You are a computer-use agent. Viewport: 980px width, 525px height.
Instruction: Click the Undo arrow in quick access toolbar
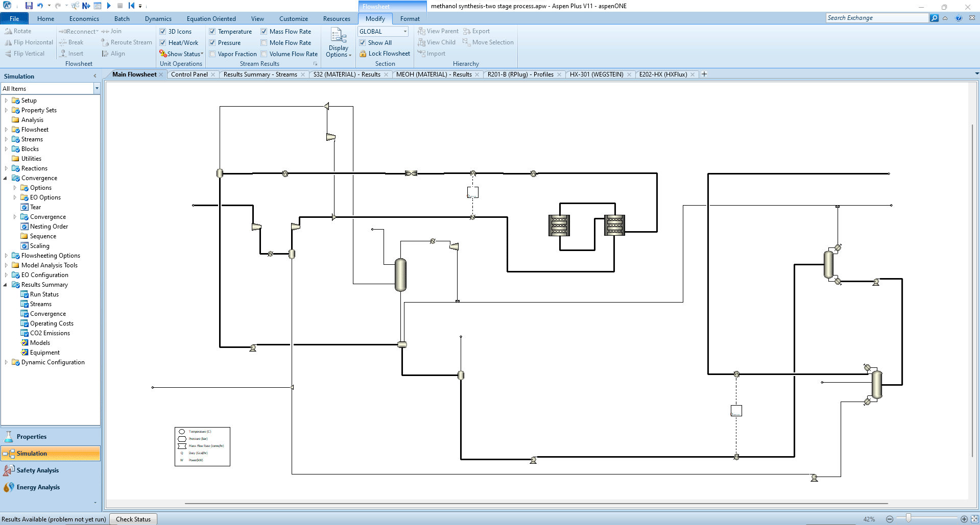tap(40, 6)
